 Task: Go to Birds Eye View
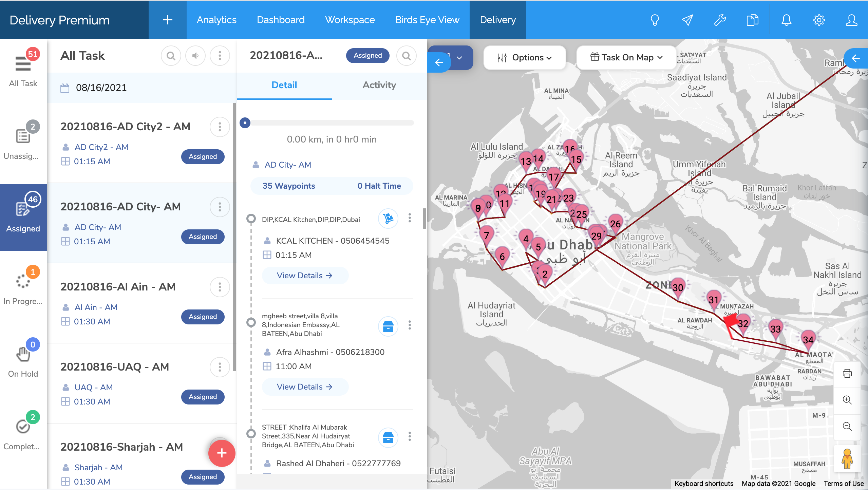click(427, 20)
